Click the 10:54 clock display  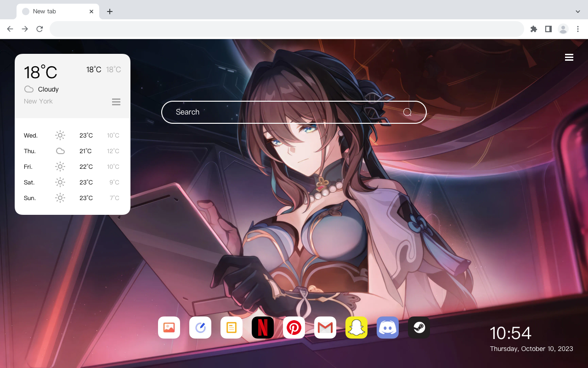point(510,333)
